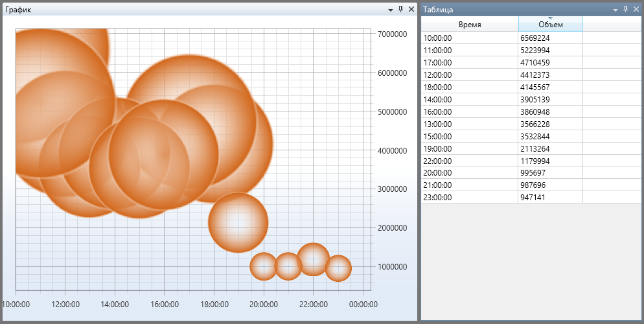Close the График chart panel
644x324 pixels.
[411, 10]
